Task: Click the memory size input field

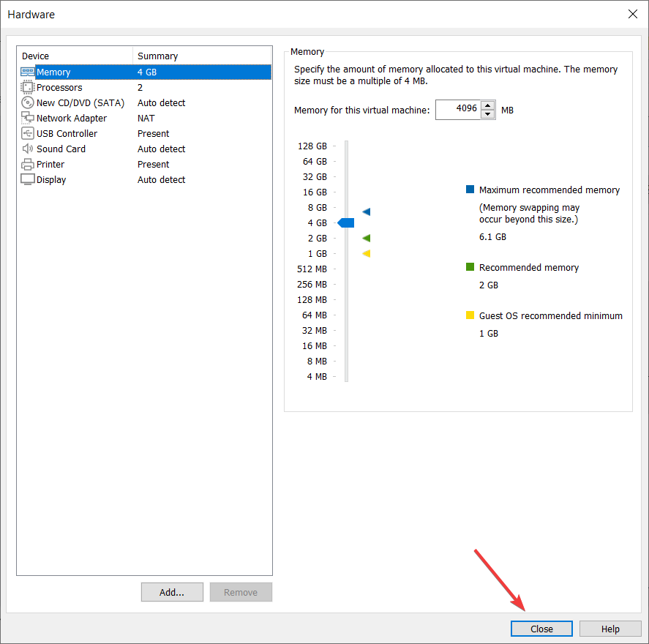Action: click(x=458, y=110)
